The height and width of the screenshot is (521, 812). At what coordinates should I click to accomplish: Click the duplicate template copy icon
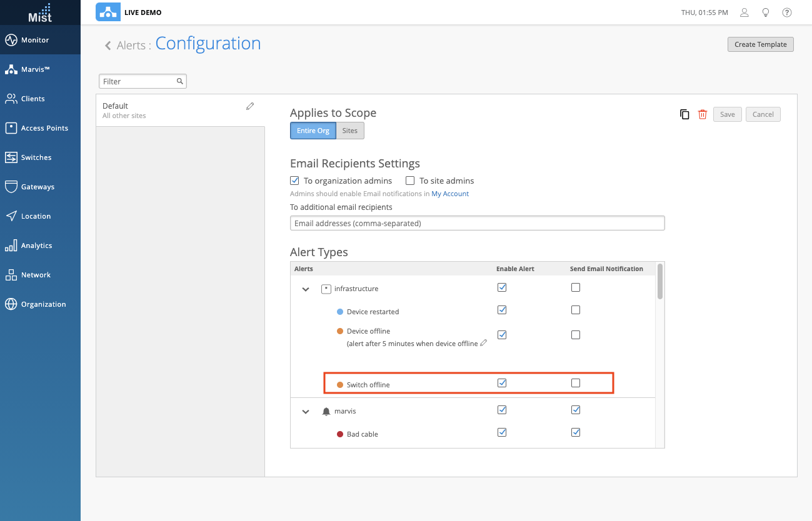click(x=684, y=114)
